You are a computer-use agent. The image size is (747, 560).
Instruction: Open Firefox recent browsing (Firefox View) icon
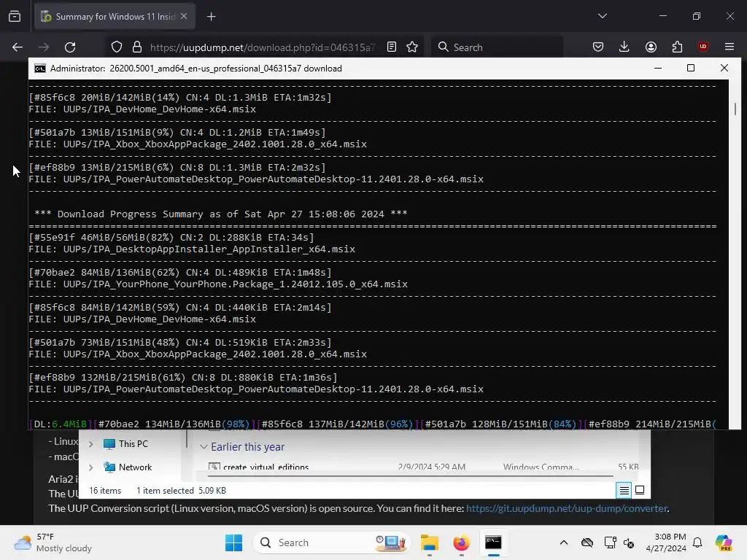(15, 17)
